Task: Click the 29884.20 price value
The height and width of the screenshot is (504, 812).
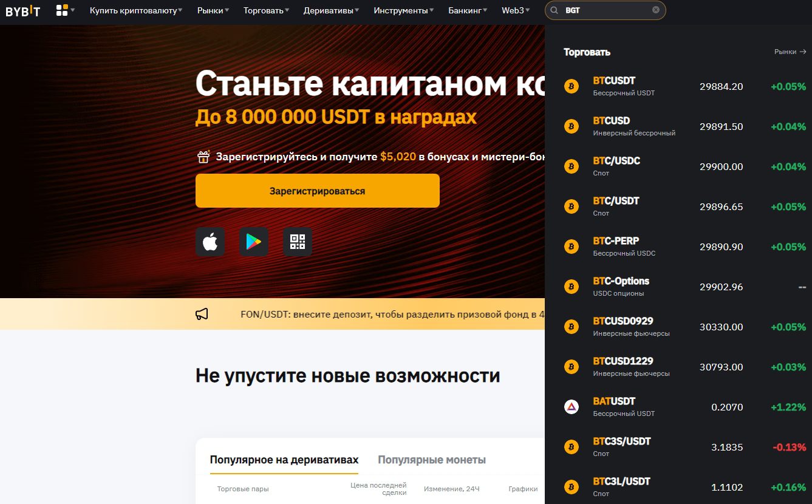Action: click(721, 87)
